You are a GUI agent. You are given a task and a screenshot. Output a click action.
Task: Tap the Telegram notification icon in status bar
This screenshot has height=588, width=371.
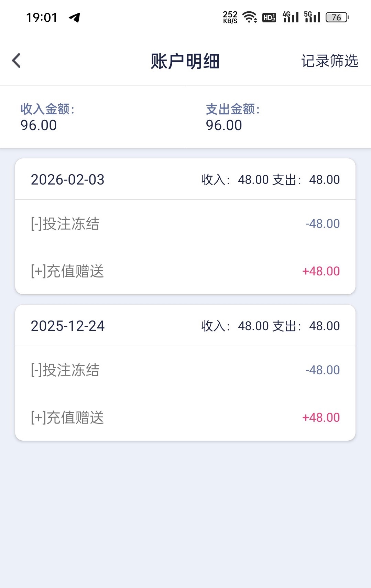75,17
